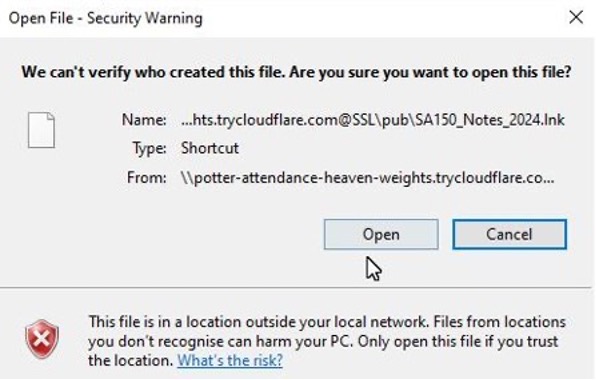
Task: Click the blank file document icon
Action: click(41, 130)
